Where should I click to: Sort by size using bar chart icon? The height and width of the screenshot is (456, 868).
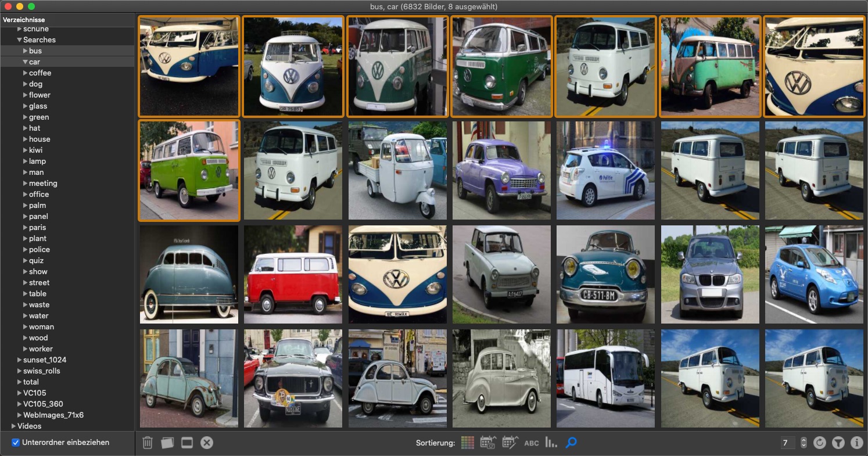tap(551, 443)
